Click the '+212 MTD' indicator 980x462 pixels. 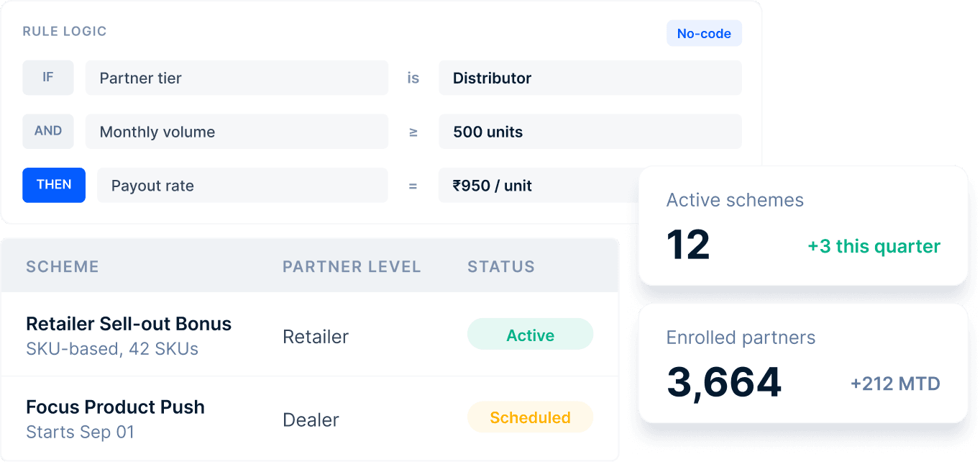(x=895, y=384)
